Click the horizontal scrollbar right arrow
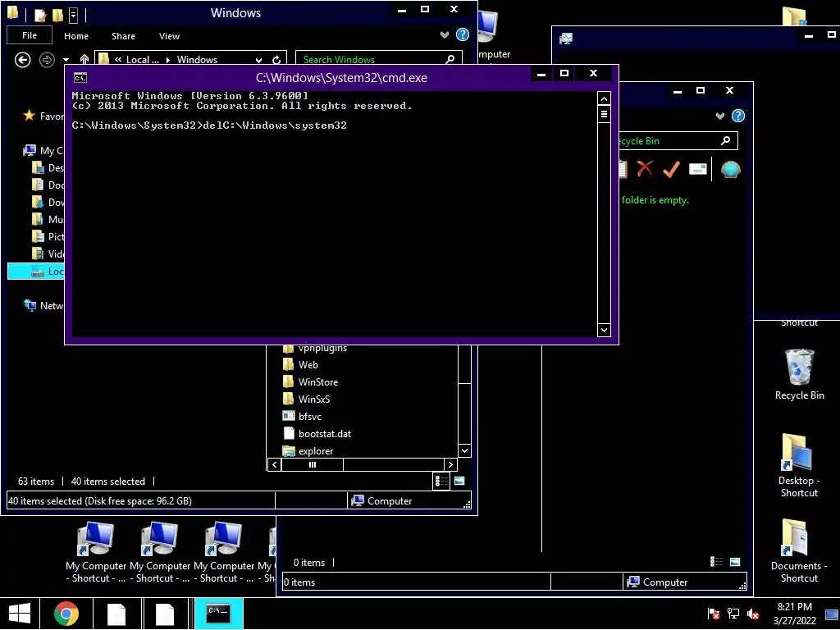The image size is (840, 630). (x=450, y=464)
